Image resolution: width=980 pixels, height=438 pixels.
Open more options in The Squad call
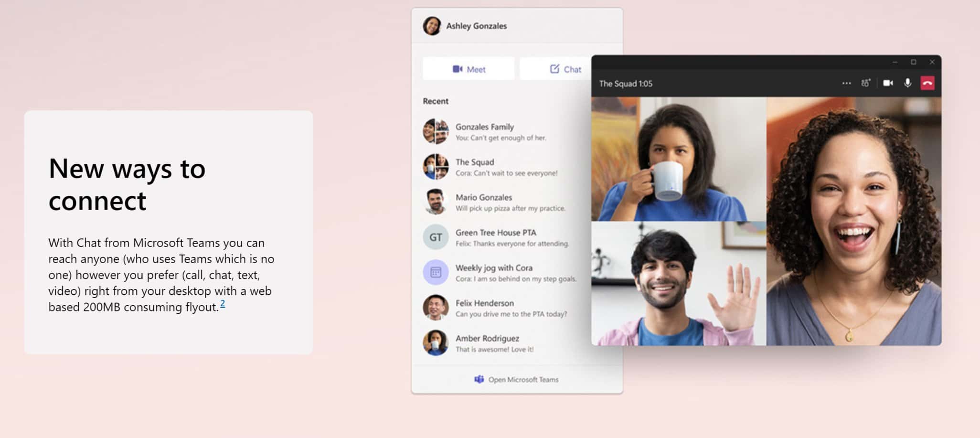[846, 84]
